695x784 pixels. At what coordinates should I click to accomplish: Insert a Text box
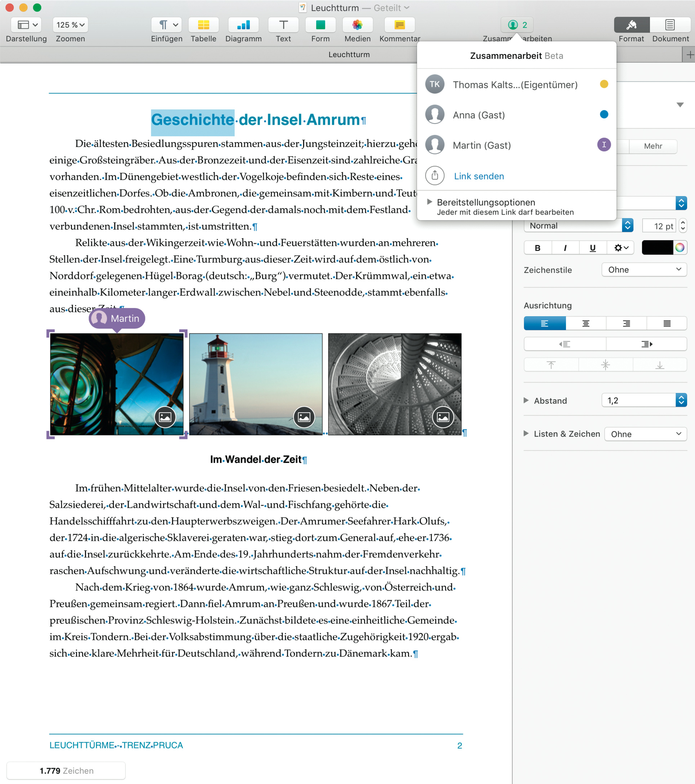point(283,25)
